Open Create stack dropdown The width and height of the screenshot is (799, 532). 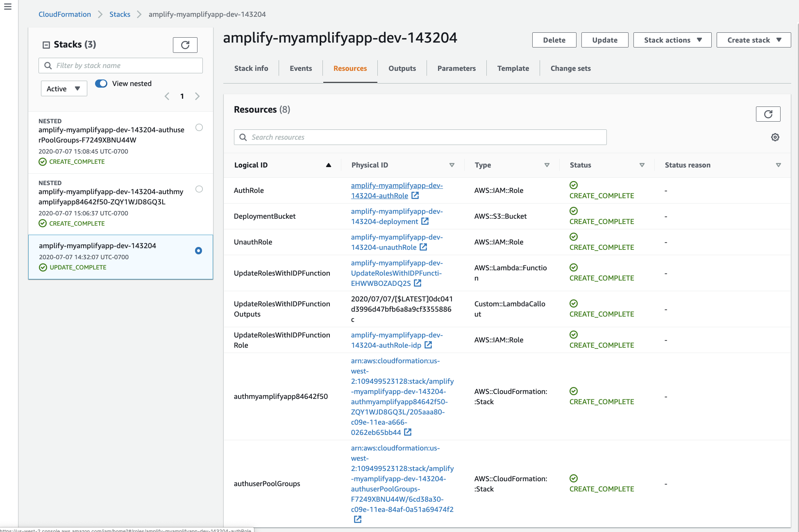click(754, 40)
